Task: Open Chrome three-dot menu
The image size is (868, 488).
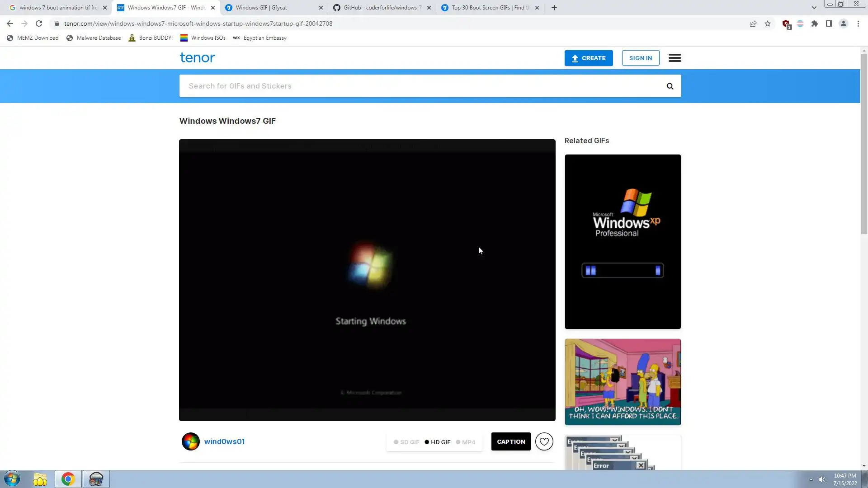Action: click(x=858, y=23)
